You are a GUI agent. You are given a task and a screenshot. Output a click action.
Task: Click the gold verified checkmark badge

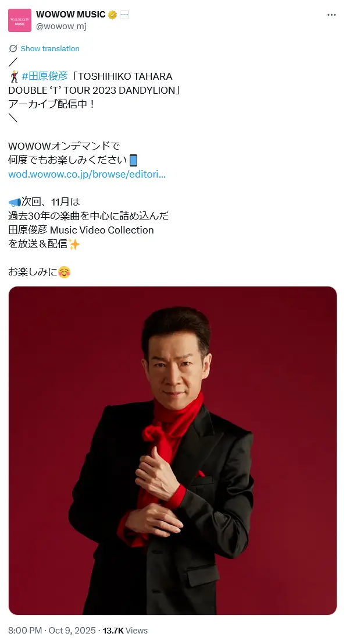pos(112,15)
